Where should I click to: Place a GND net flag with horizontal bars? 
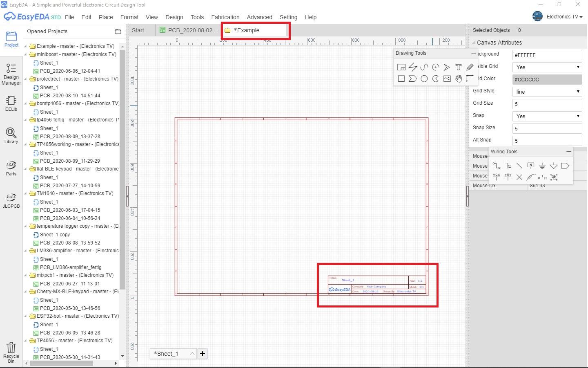(x=542, y=166)
